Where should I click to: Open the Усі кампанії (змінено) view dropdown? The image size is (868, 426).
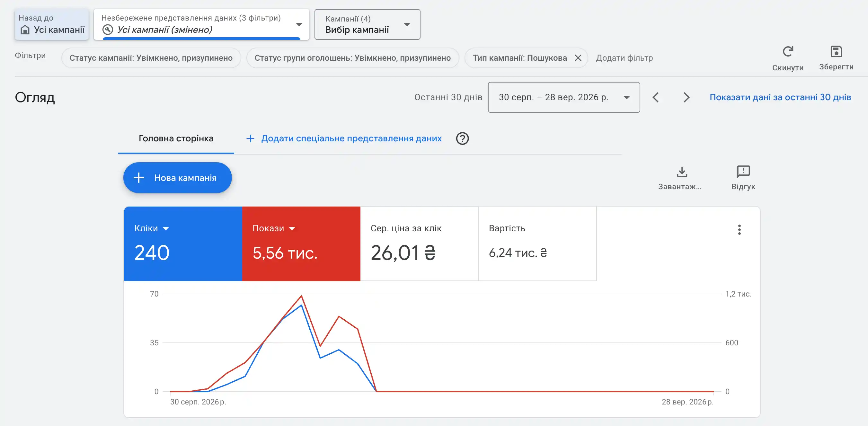pos(201,24)
